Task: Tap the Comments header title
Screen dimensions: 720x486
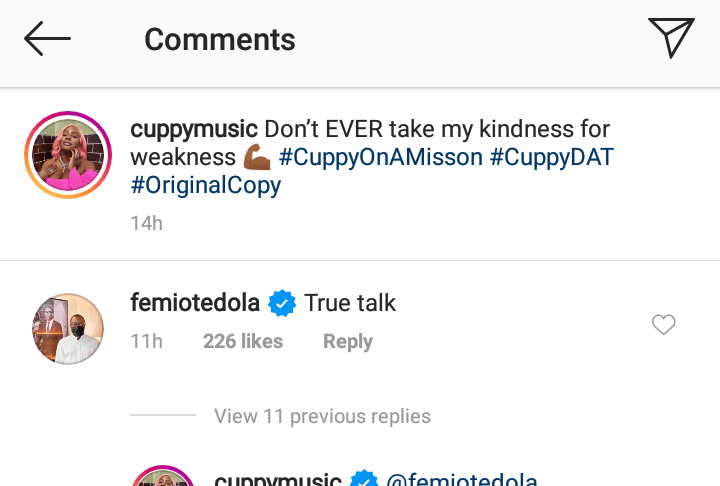Action: (220, 39)
